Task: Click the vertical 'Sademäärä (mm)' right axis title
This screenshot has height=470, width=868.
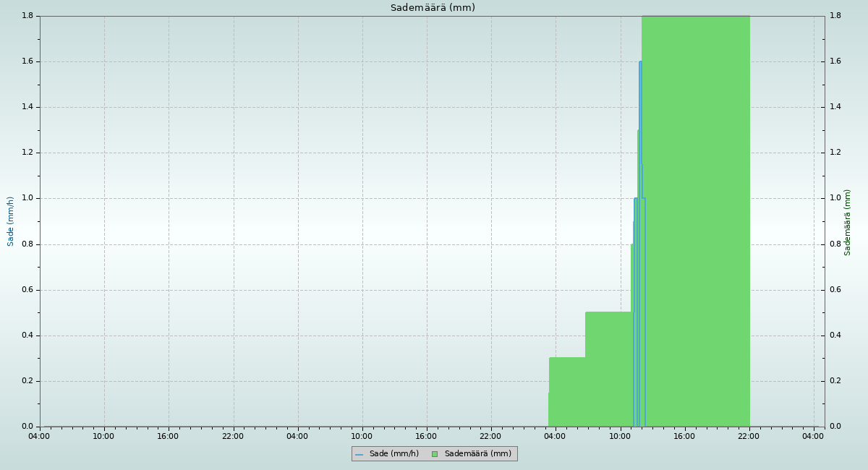Action: 848,222
